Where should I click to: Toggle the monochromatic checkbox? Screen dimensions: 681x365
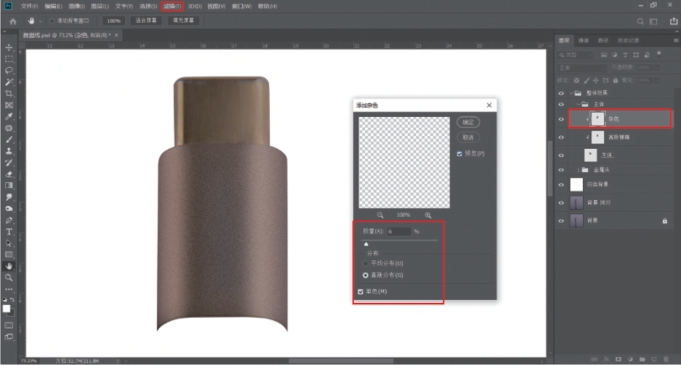[x=360, y=292]
